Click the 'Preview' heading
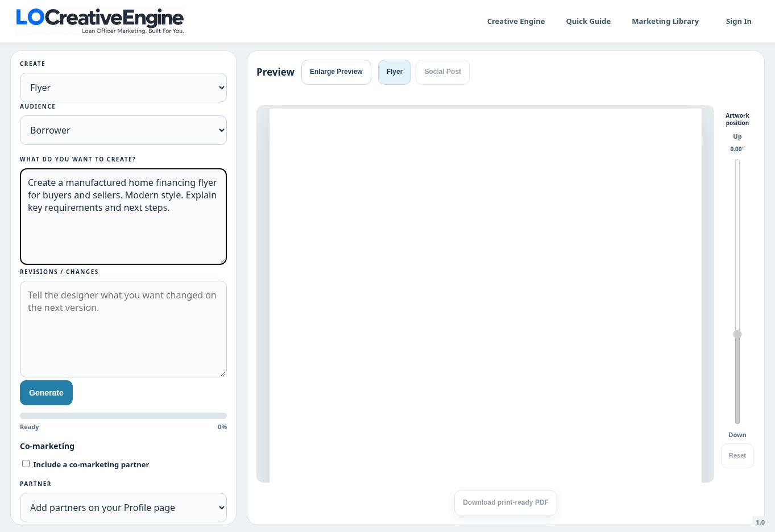 coord(275,72)
